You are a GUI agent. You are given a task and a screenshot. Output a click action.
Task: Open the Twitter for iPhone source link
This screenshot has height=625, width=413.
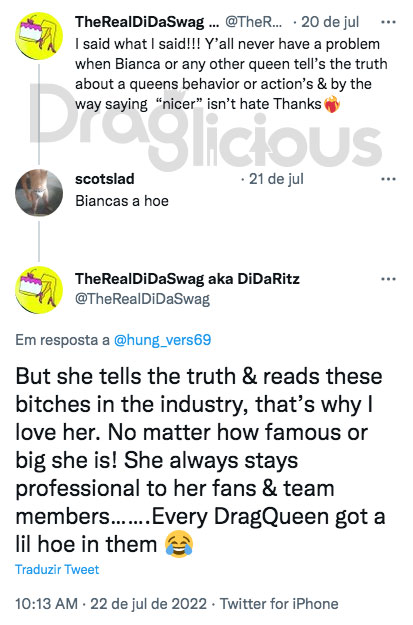pos(279,604)
